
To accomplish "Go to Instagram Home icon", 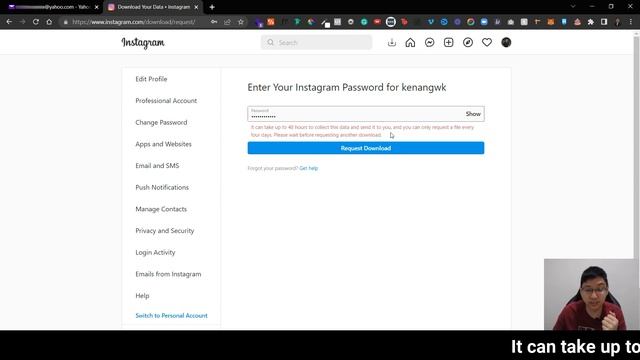I will coord(410,42).
